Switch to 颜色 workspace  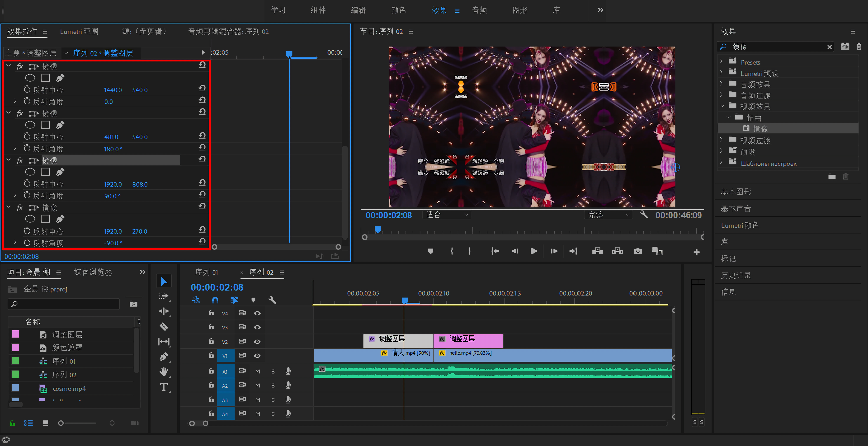coord(398,10)
